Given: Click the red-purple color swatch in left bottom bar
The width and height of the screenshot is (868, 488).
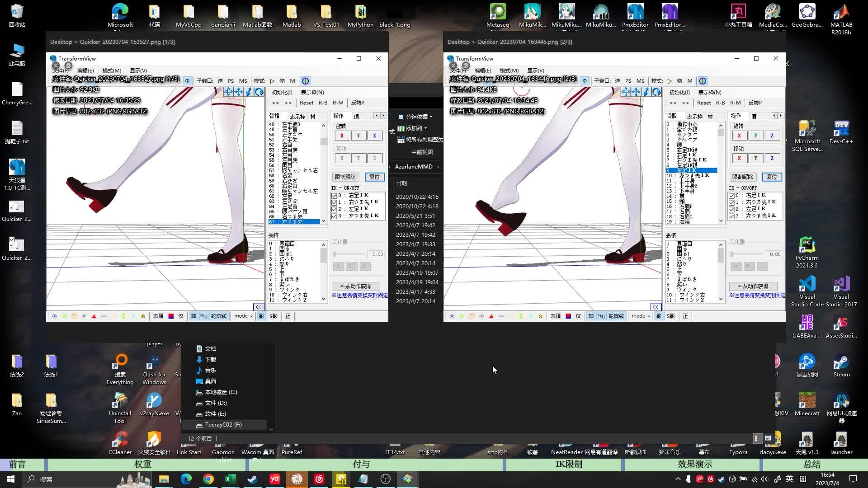Looking at the screenshot, I should coord(171,316).
